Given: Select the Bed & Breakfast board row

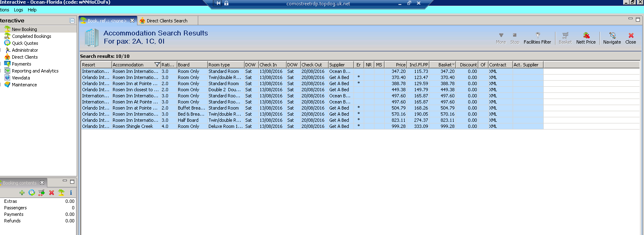Looking at the screenshot, I should 312,114.
